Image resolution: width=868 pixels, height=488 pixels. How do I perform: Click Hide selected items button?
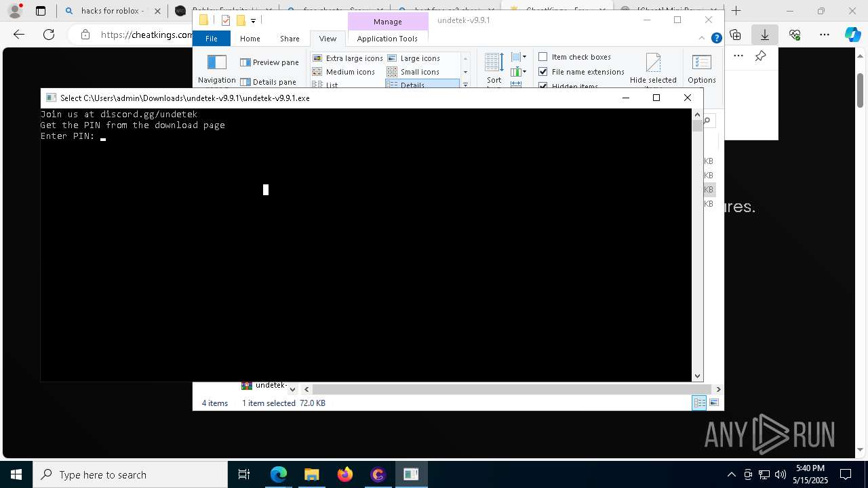click(653, 70)
